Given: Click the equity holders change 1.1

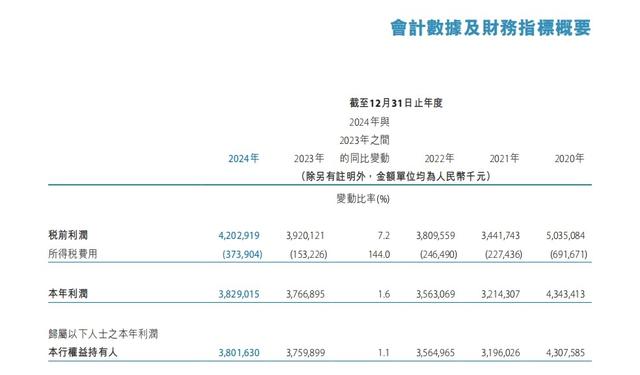Looking at the screenshot, I should (384, 353).
